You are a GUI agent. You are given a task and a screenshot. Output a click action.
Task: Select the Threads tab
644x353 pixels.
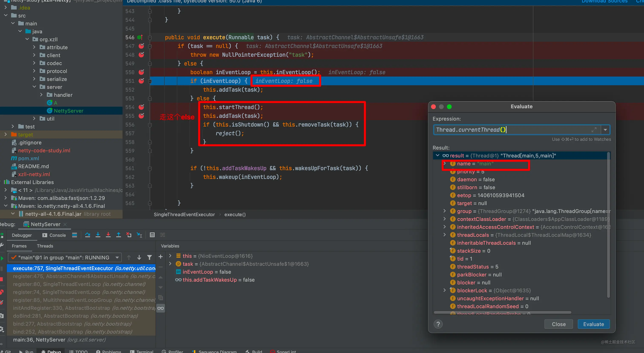click(45, 246)
